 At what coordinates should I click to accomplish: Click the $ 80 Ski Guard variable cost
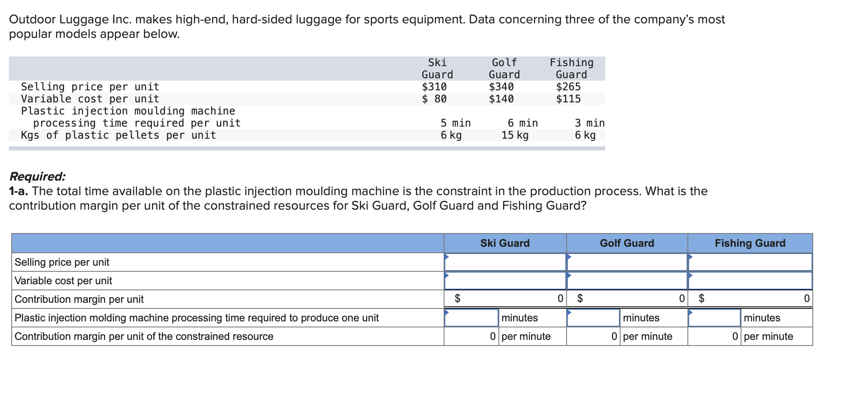click(434, 99)
